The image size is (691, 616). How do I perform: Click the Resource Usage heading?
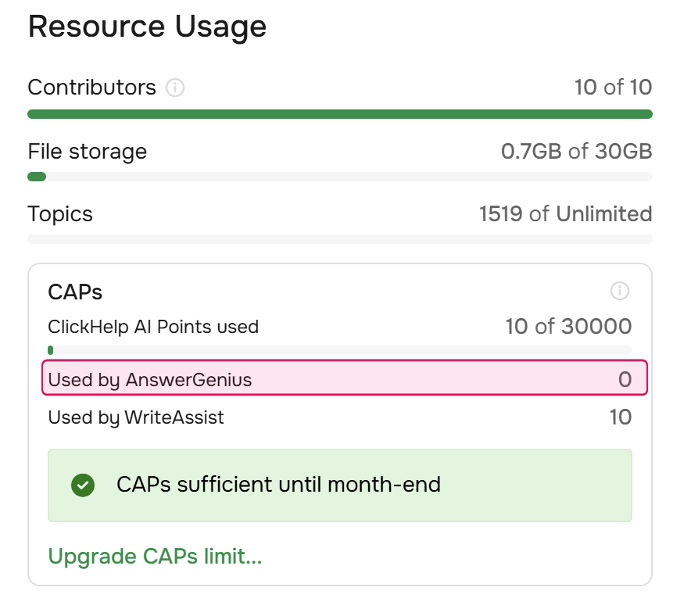(147, 26)
